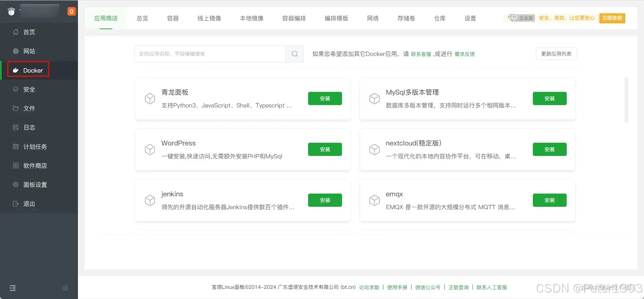644x299 pixels.
Task: Click the grid icon beside 软件商店
Action: [16, 165]
